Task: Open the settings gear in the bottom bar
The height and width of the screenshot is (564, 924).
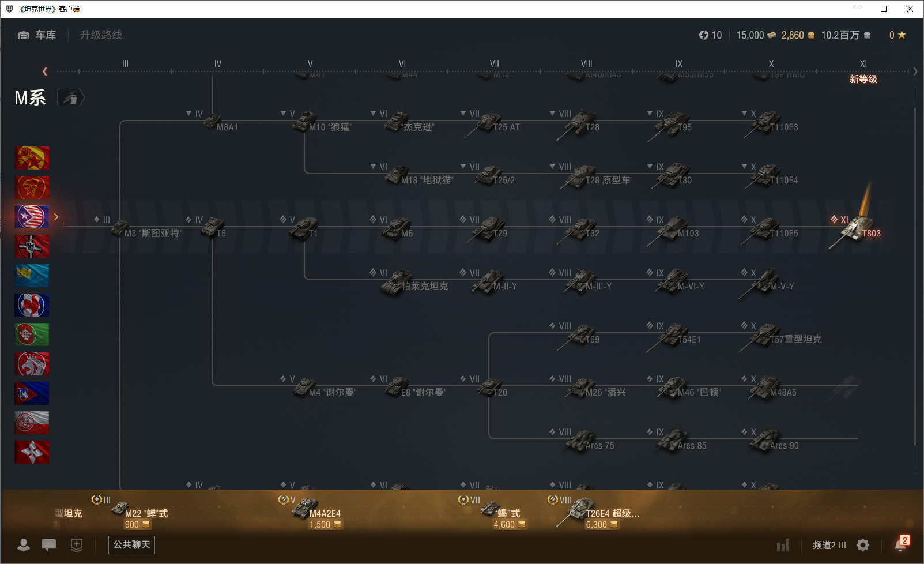Action: pos(863,545)
